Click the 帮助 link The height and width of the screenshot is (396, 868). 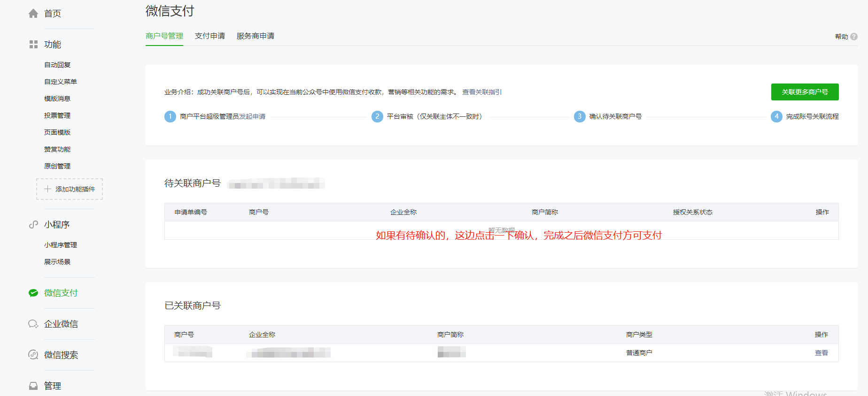[842, 37]
